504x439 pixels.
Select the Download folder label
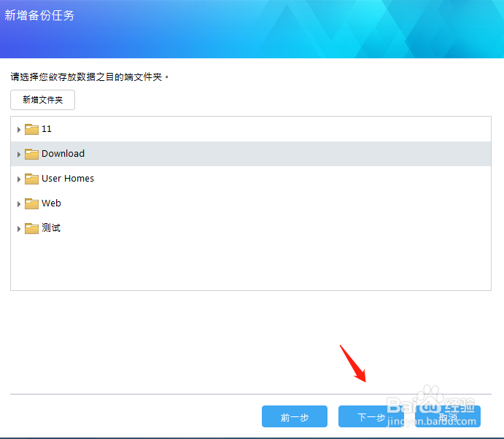coord(63,154)
